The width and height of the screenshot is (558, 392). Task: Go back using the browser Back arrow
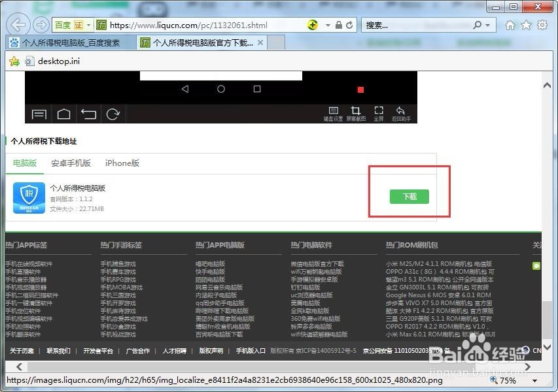[18, 25]
